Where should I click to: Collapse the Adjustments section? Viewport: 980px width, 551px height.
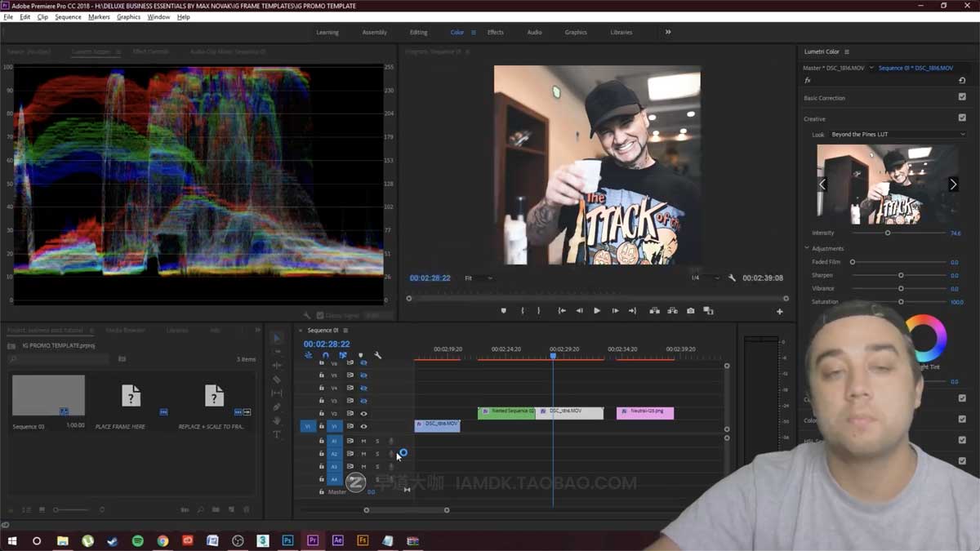point(807,248)
